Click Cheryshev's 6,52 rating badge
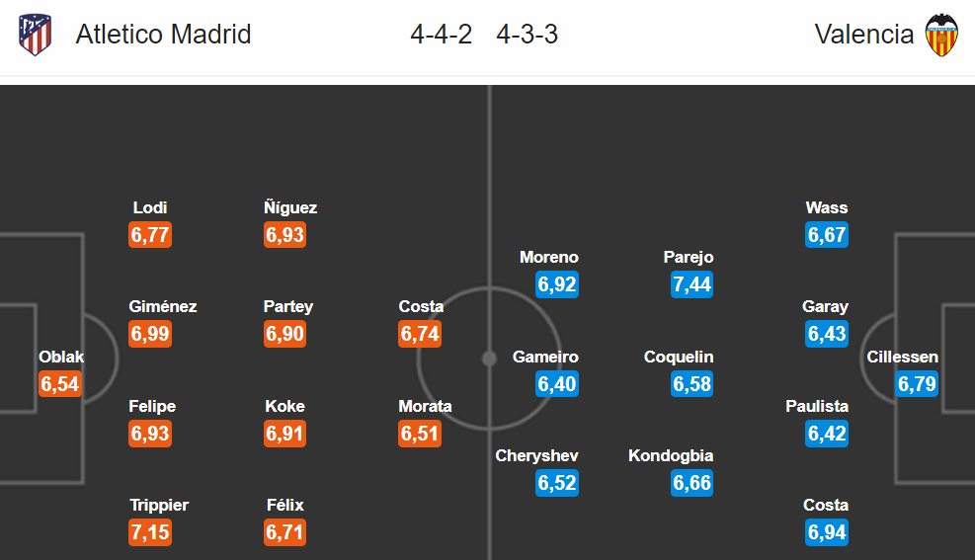The image size is (975, 560). 557,483
